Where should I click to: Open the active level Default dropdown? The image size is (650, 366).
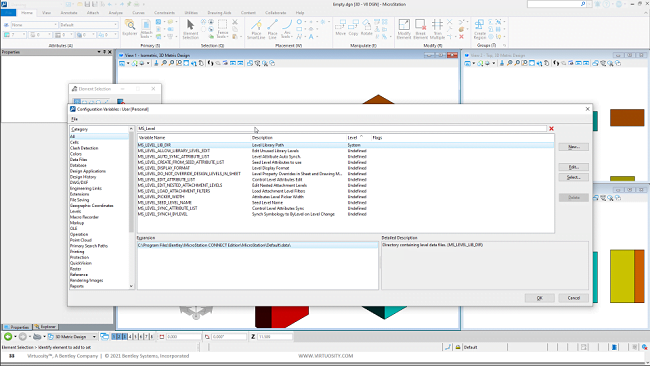88,25
